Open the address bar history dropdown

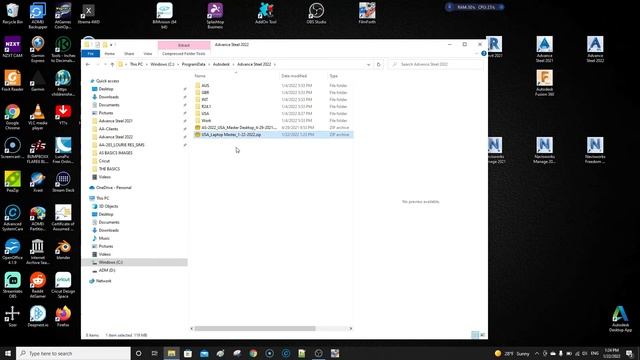(369, 64)
